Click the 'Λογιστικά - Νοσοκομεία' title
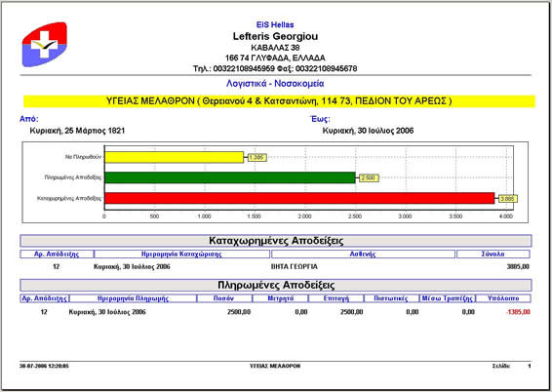 (275, 84)
